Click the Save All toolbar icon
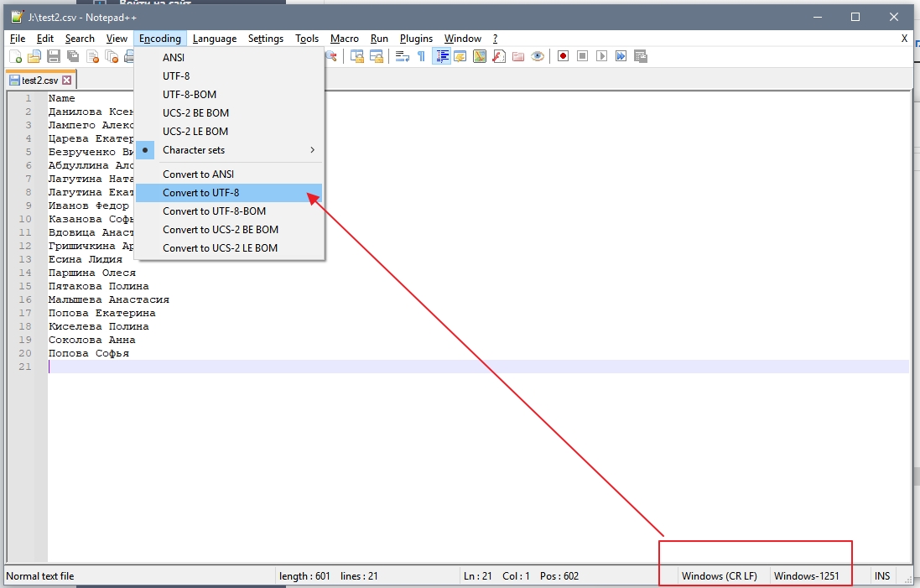This screenshot has width=920, height=588. click(73, 56)
